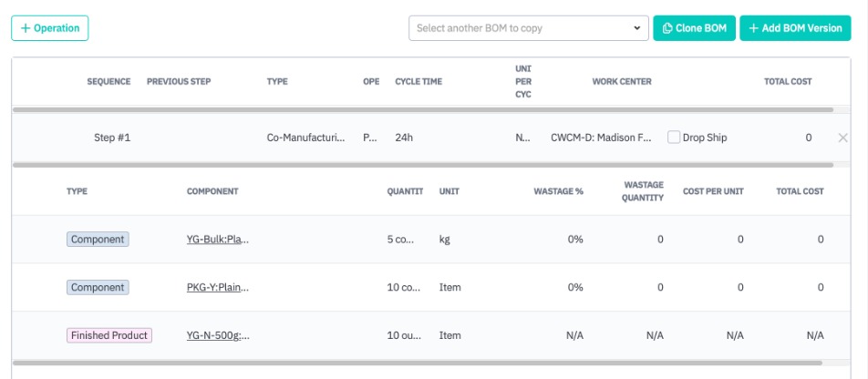
Task: Click the Finished Product type badge
Action: tap(109, 335)
